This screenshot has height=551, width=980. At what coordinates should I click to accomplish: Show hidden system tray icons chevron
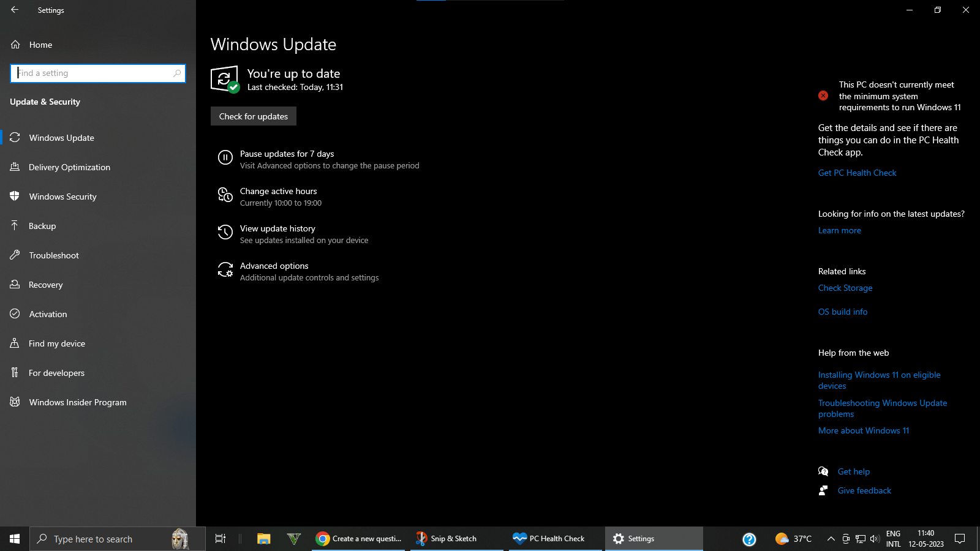pyautogui.click(x=831, y=539)
